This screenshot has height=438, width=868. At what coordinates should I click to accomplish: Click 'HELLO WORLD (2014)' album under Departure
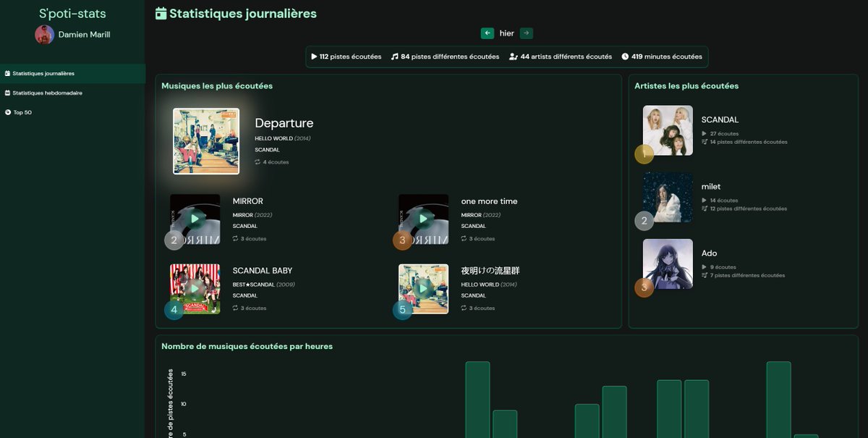(x=283, y=138)
